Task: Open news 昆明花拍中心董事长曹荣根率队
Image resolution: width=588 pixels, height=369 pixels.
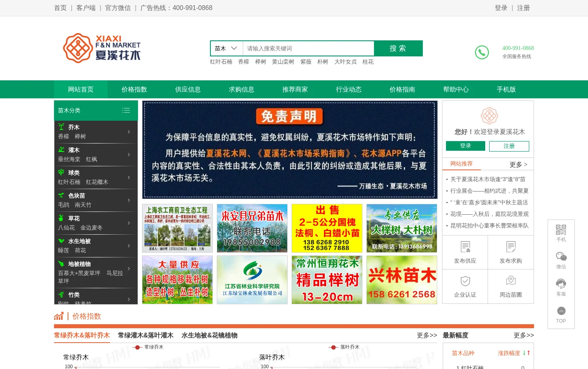Action: [x=490, y=225]
